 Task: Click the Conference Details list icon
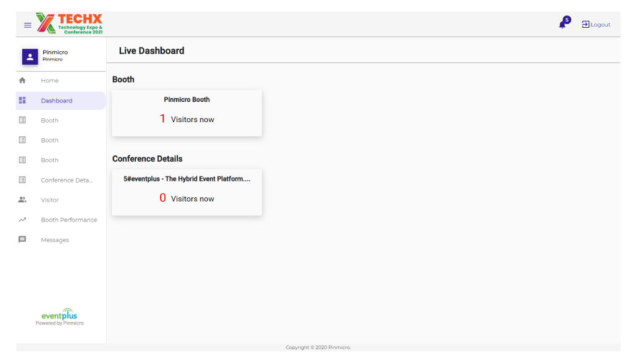click(22, 180)
